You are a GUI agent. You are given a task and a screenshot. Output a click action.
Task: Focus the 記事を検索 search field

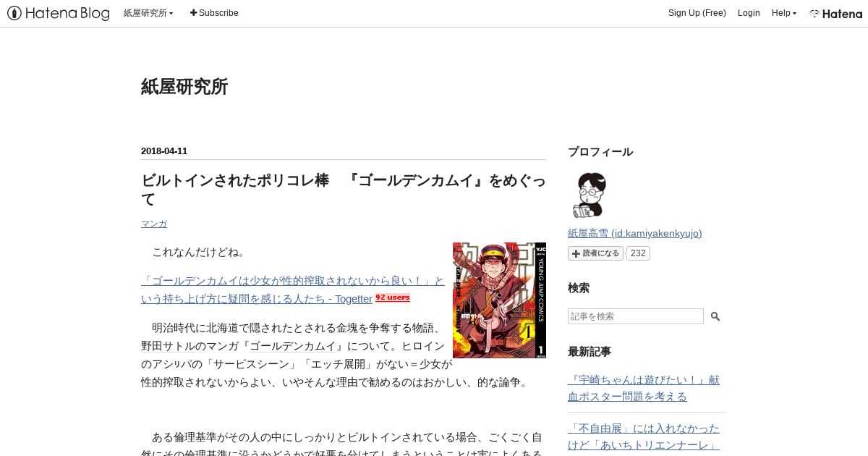click(636, 316)
